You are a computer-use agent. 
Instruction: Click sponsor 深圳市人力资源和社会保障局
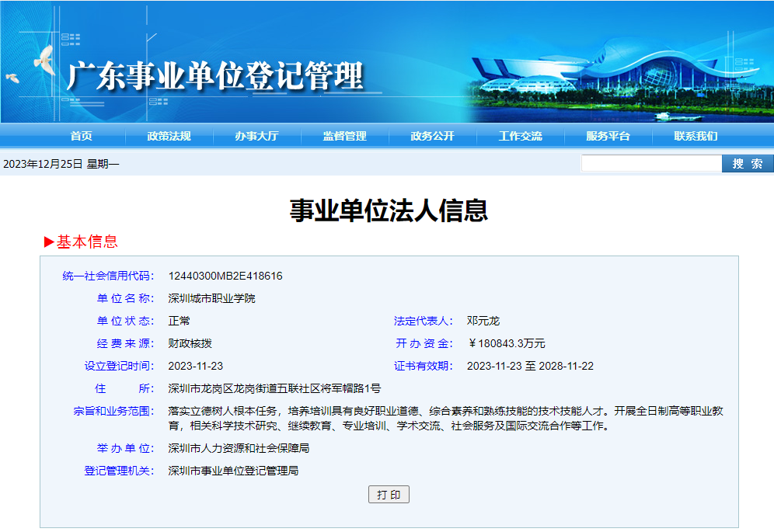pos(239,448)
